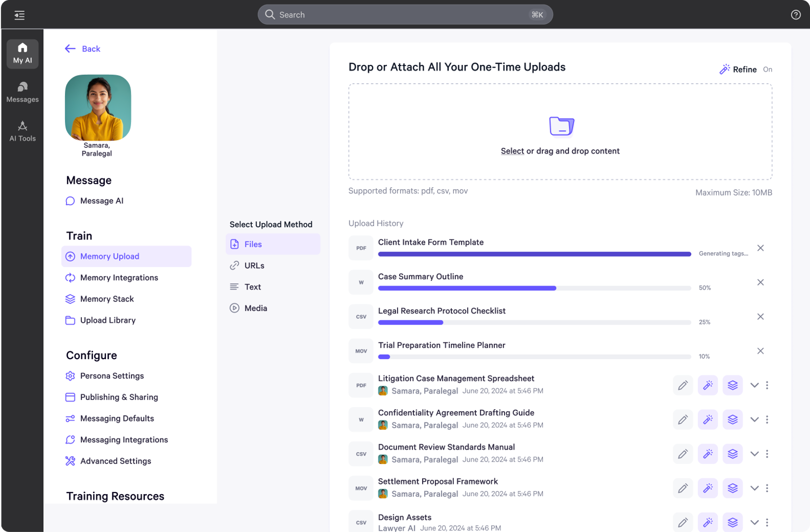
Task: Click the Case Summary Outline progress bar
Action: 534,288
